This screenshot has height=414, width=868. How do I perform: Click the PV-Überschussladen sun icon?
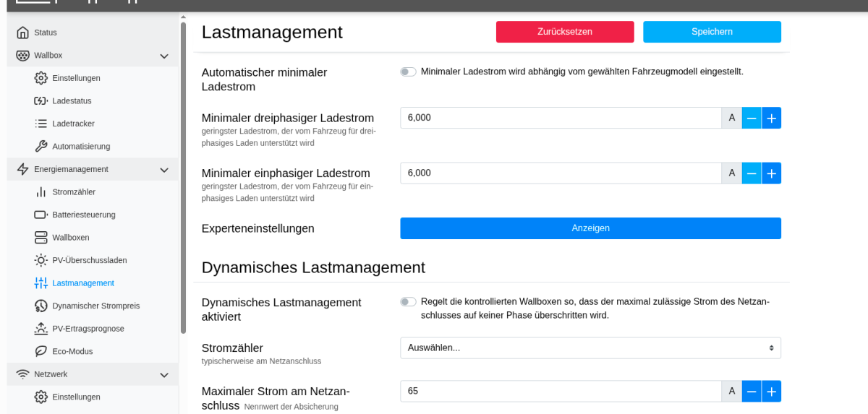(41, 260)
